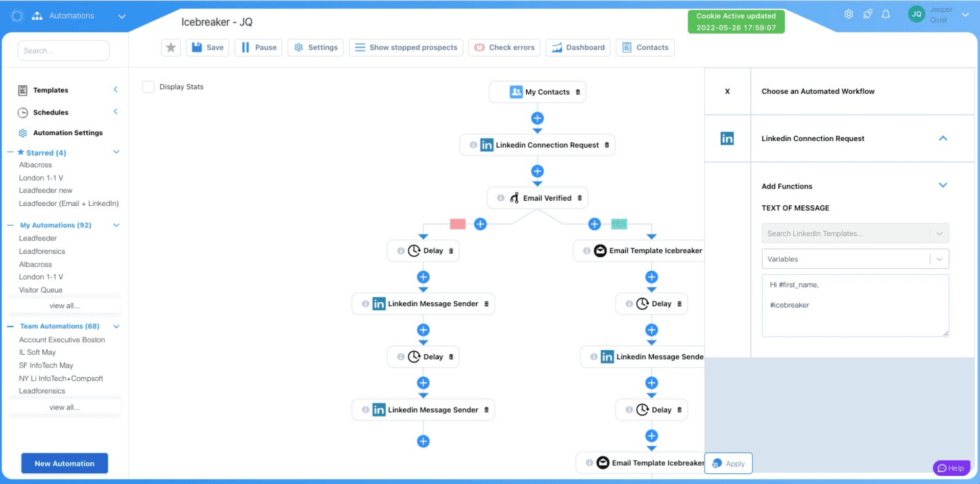Delete the Linkedin Connection Request node
The width and height of the screenshot is (980, 484).
click(x=607, y=145)
